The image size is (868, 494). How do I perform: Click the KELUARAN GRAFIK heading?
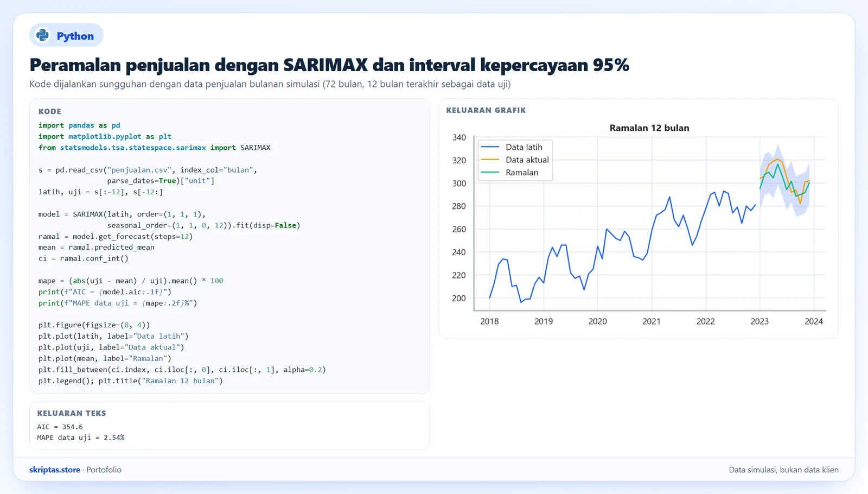point(486,110)
